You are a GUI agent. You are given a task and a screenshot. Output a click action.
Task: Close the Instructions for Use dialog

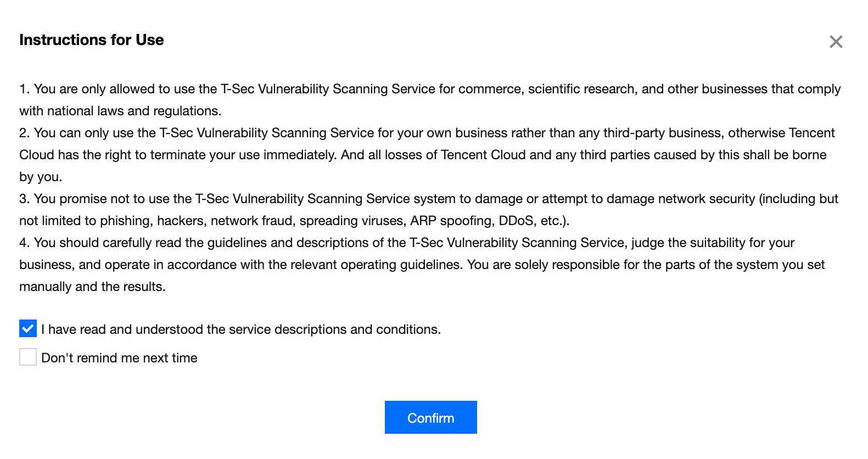click(x=836, y=42)
